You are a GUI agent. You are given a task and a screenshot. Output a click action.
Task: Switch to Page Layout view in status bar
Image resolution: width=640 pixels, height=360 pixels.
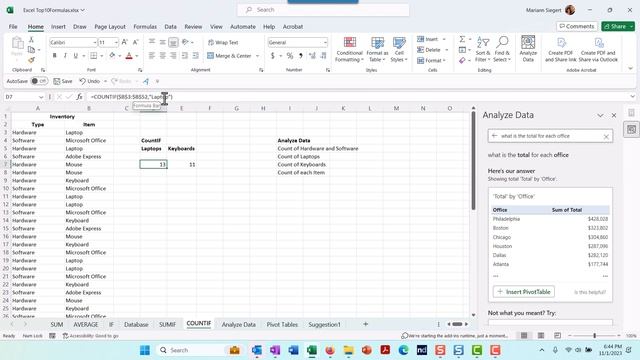[541, 336]
